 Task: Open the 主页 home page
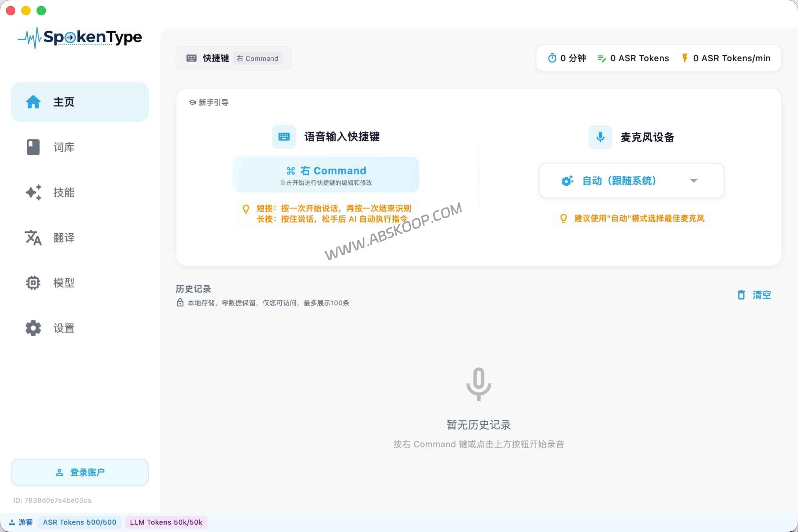[x=79, y=102]
